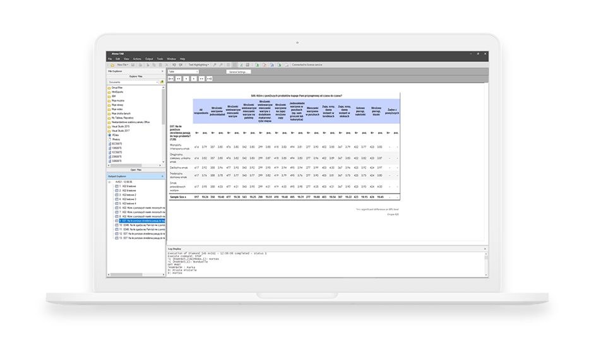Screen dimensions: 596x364
Task: Click the General Settings button
Action: coord(239,72)
